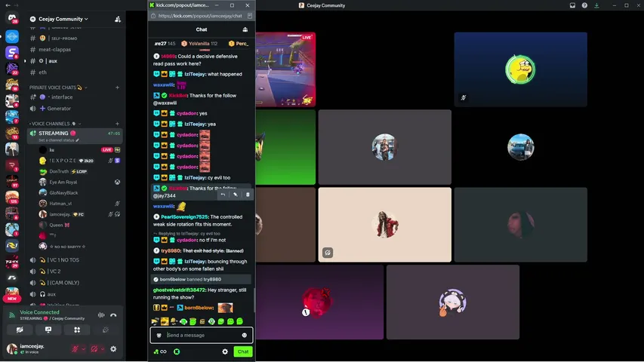
Task: Open audio output options arrow beside deafen
Action: click(103, 349)
